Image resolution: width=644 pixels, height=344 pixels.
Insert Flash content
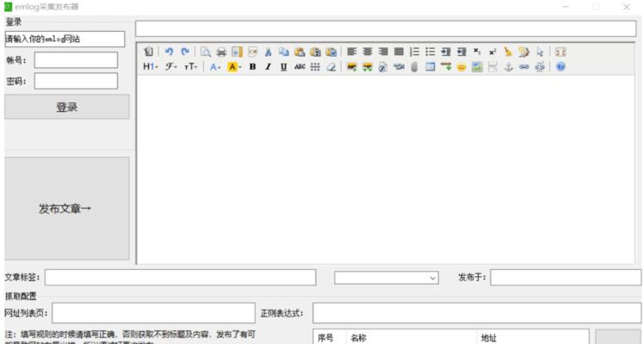pos(383,66)
